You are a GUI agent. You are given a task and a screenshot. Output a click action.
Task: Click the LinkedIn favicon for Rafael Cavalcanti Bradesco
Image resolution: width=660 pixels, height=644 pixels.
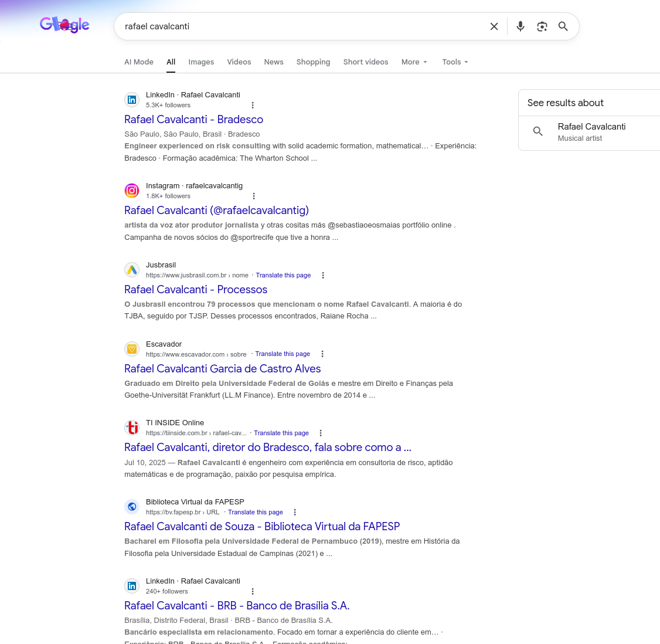[x=132, y=100]
